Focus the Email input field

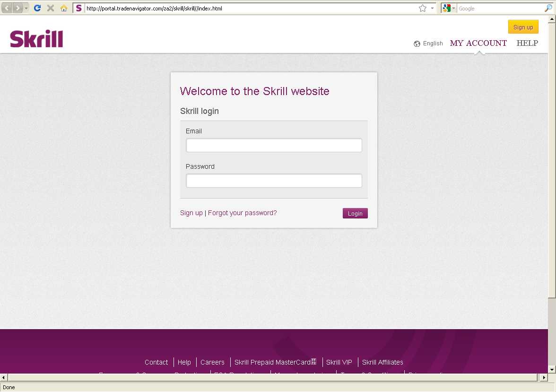tap(274, 145)
